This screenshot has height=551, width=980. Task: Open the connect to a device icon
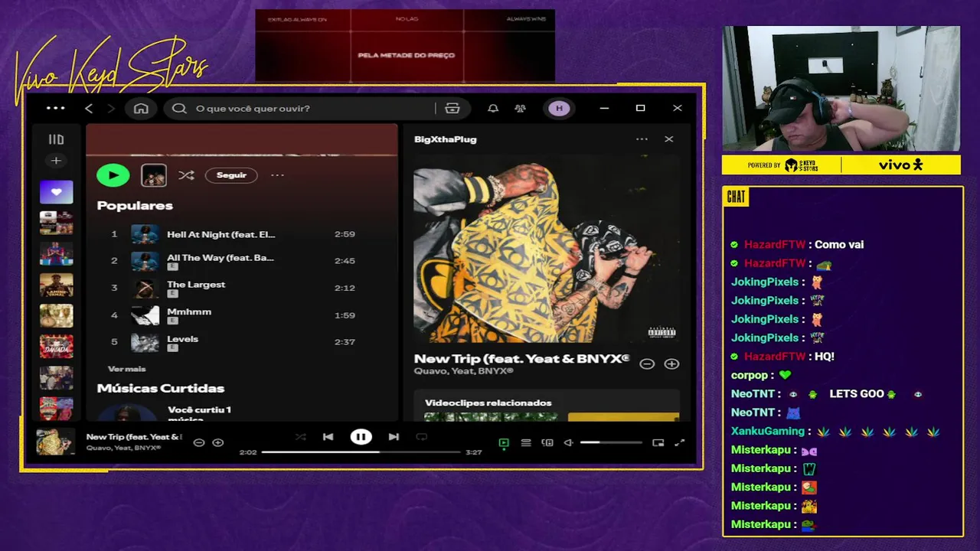547,442
